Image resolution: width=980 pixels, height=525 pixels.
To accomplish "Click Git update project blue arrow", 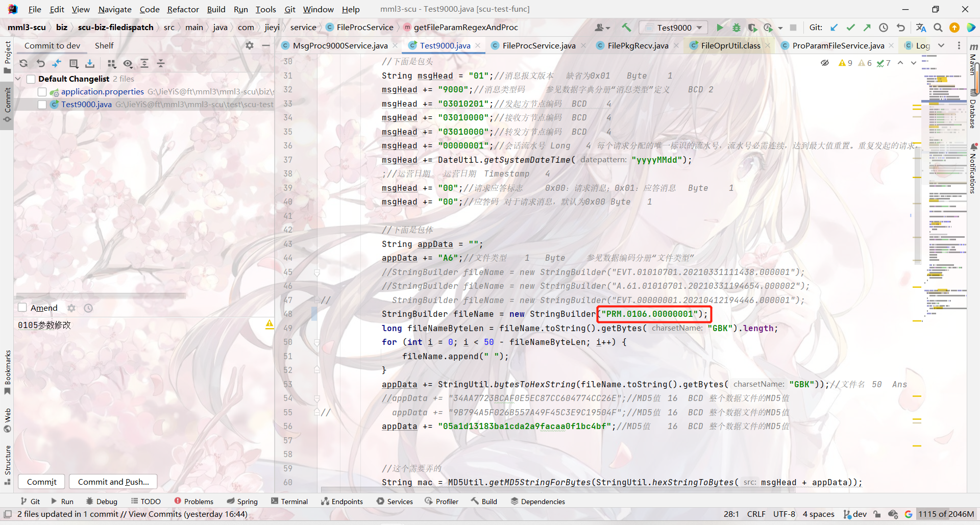I will [834, 28].
